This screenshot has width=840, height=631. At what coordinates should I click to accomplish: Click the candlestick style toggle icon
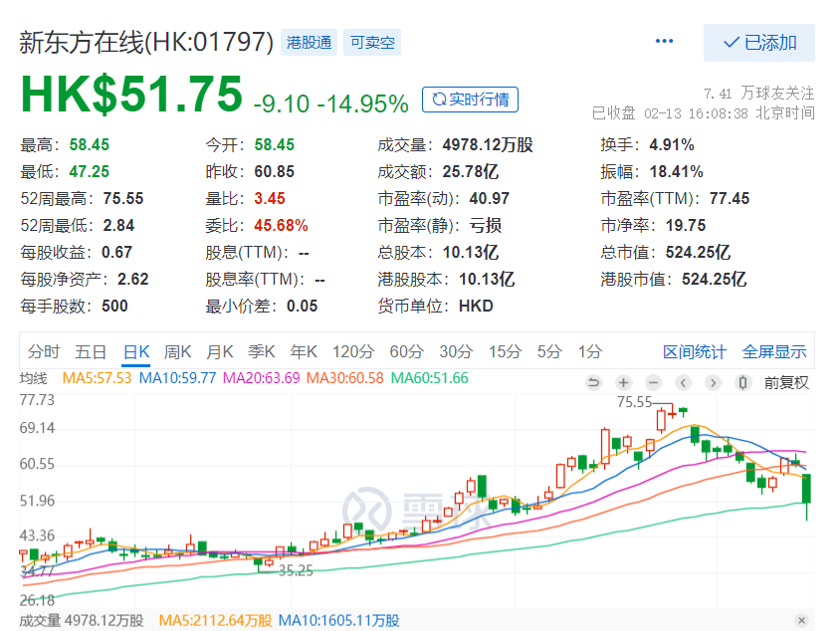tap(742, 382)
